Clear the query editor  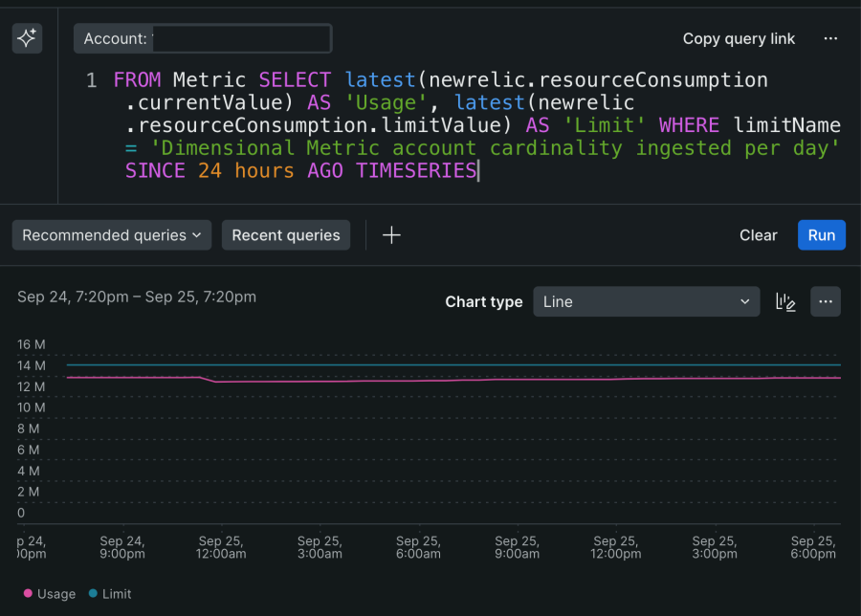758,235
